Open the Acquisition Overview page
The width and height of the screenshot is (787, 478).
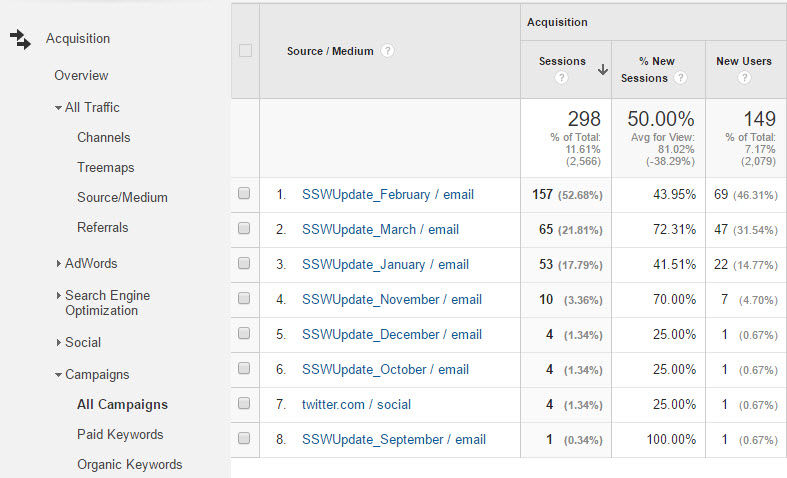pos(81,76)
